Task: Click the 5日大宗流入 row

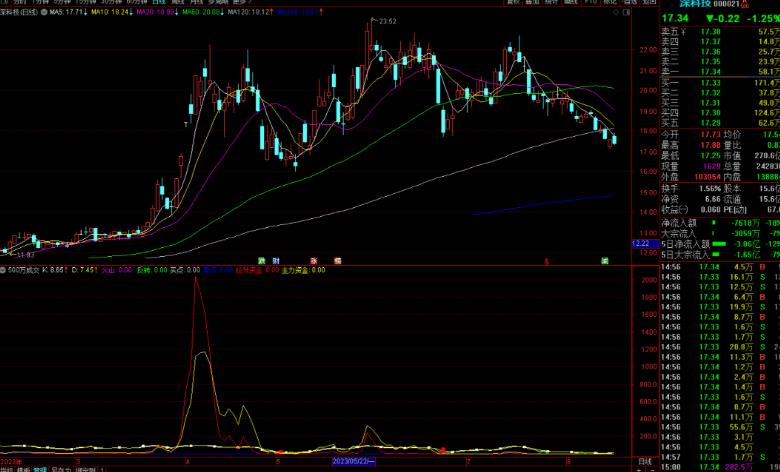Action: [720, 255]
